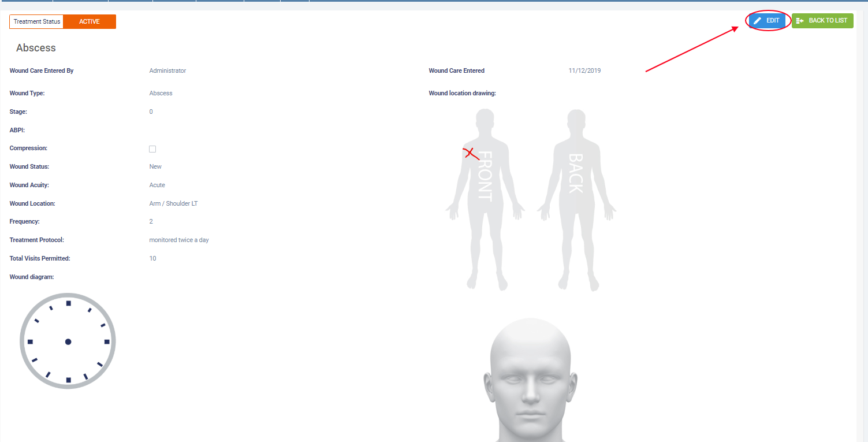Click the orange ACTIVE status badge

90,22
